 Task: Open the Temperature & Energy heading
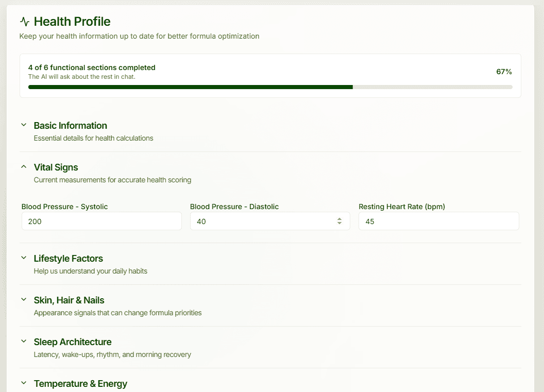pyautogui.click(x=80, y=384)
